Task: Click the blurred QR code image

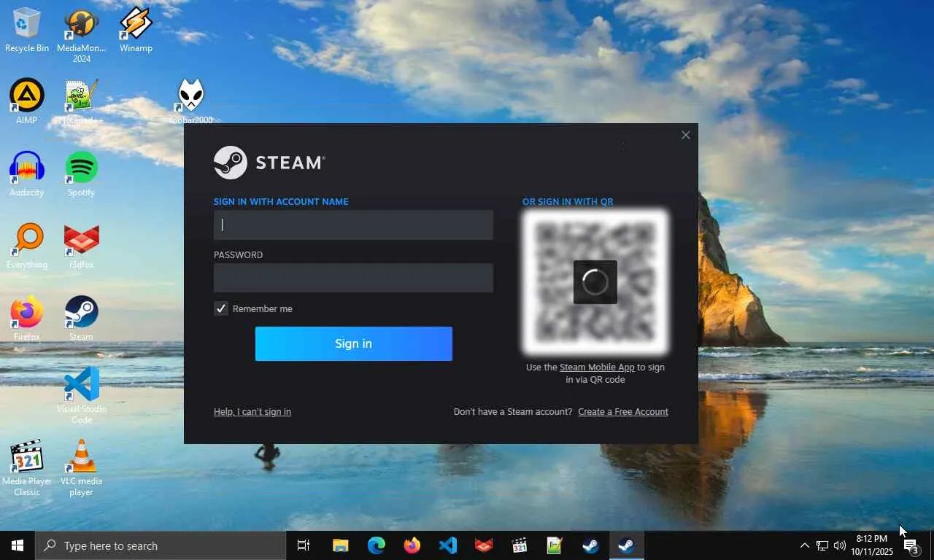Action: pos(595,282)
